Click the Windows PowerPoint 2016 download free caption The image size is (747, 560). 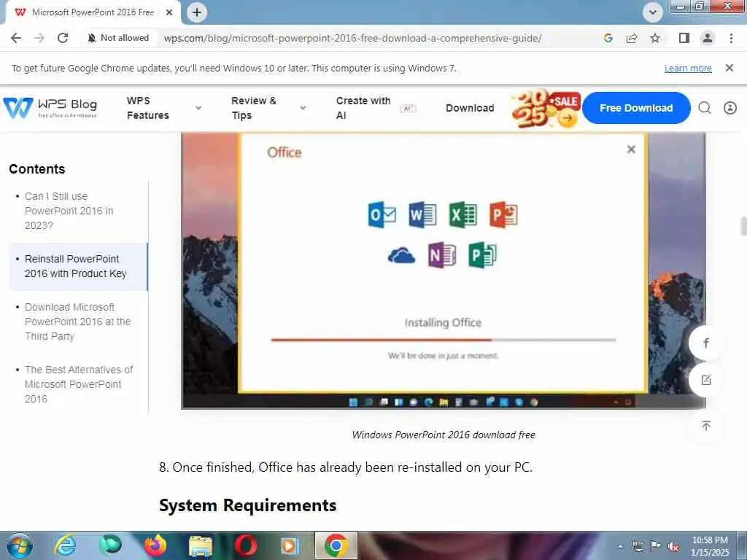(x=443, y=435)
